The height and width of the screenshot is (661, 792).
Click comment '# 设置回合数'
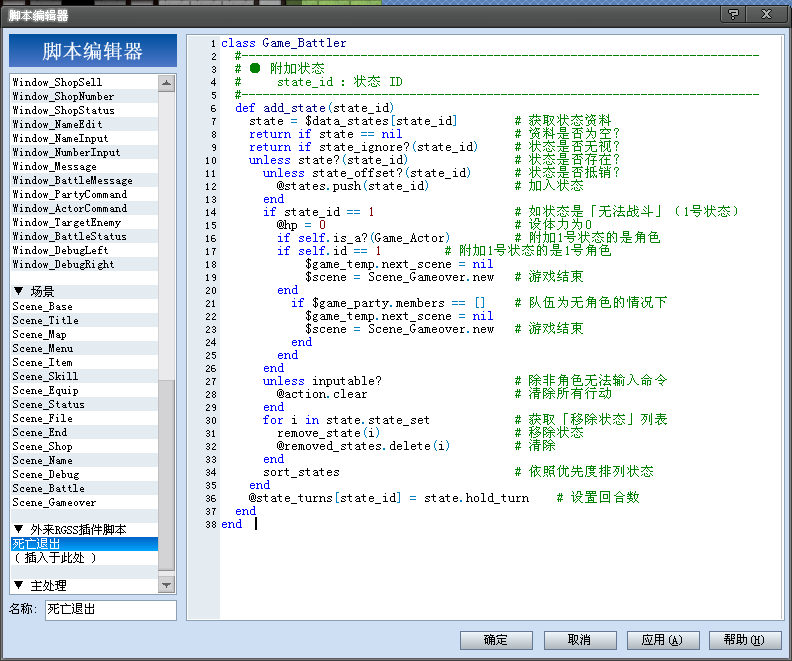(598, 497)
